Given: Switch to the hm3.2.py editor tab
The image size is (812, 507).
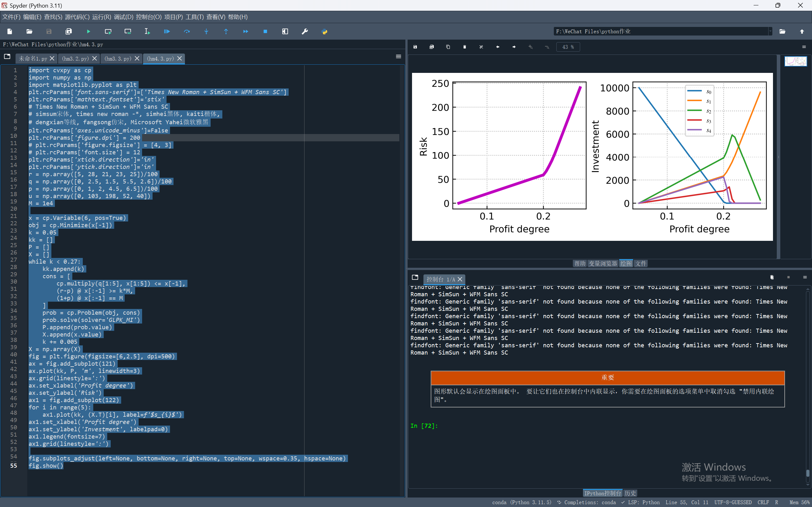Looking at the screenshot, I should pyautogui.click(x=75, y=59).
